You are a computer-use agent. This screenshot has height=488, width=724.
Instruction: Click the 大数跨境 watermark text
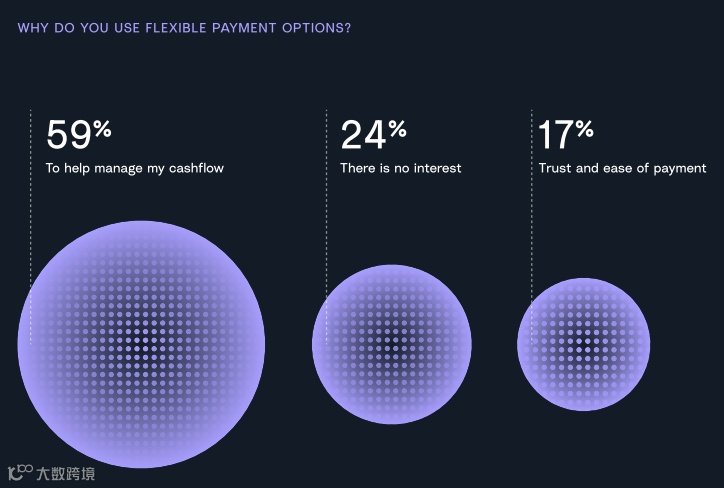click(x=66, y=474)
